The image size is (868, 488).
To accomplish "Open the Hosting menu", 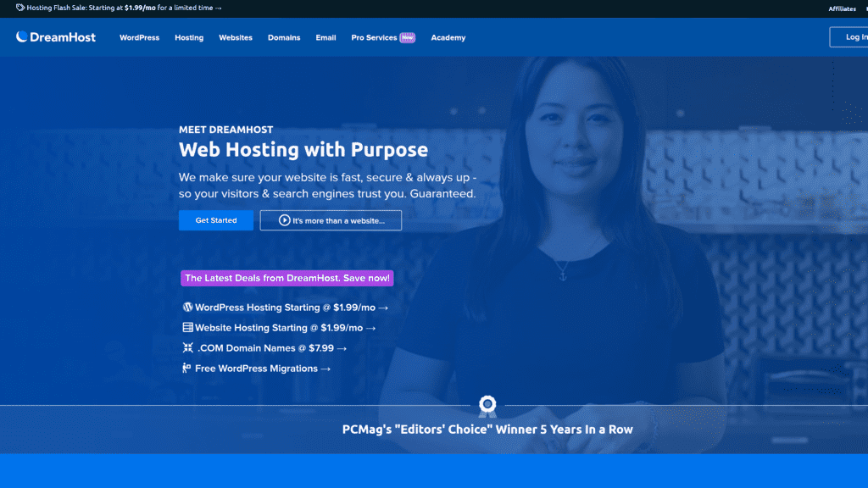I will point(189,37).
